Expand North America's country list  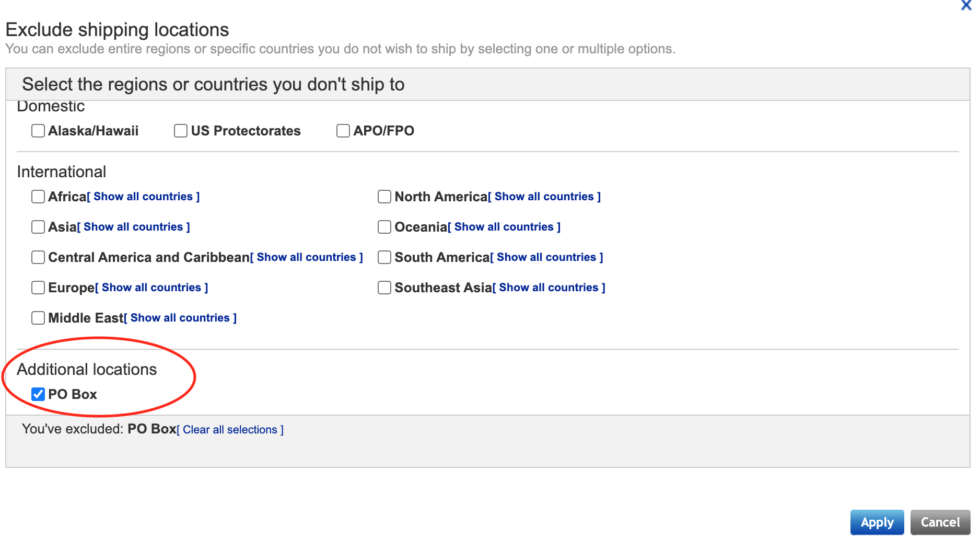[544, 197]
